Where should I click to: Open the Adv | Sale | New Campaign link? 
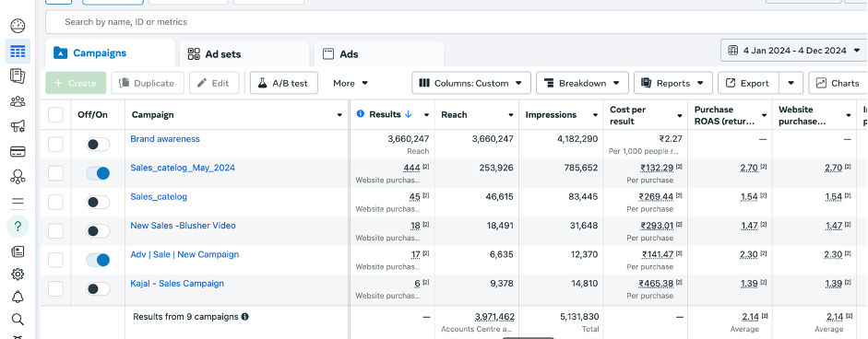pos(184,254)
